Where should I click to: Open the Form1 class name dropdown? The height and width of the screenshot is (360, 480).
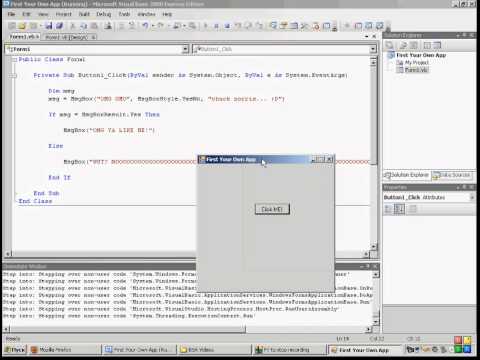185,49
